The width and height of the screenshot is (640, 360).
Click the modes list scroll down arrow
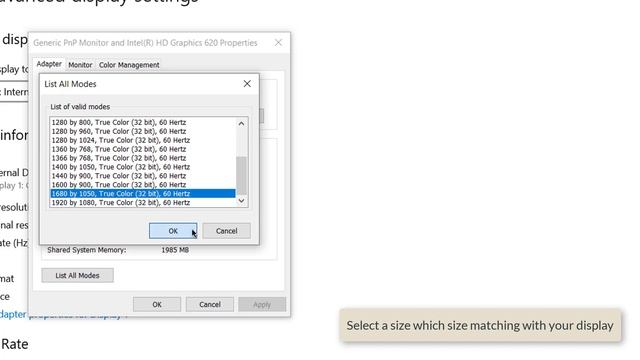(242, 201)
